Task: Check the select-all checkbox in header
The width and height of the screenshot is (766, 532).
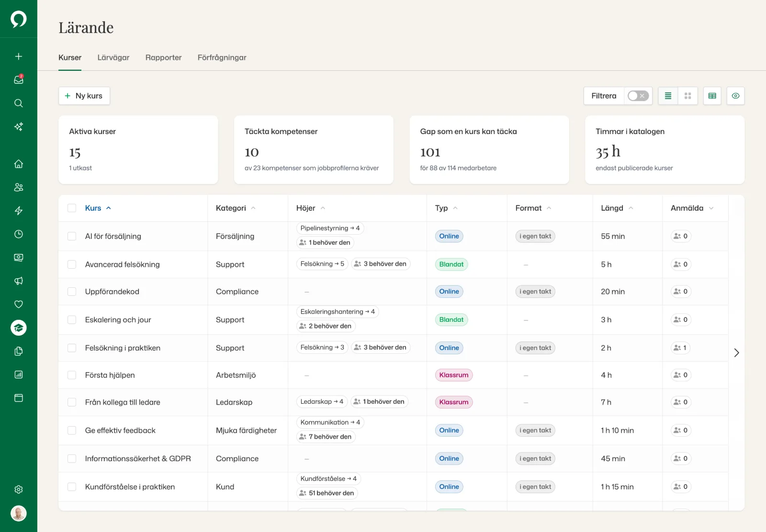Action: click(72, 208)
